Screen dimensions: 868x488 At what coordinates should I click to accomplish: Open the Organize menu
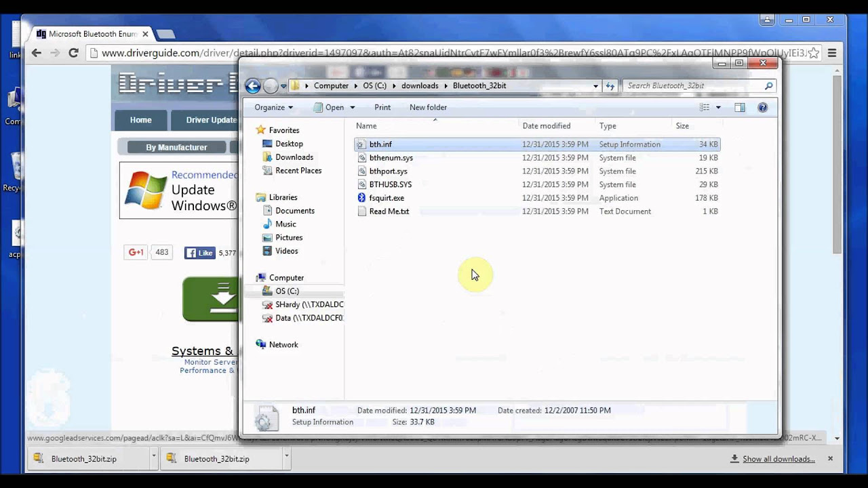tap(274, 107)
